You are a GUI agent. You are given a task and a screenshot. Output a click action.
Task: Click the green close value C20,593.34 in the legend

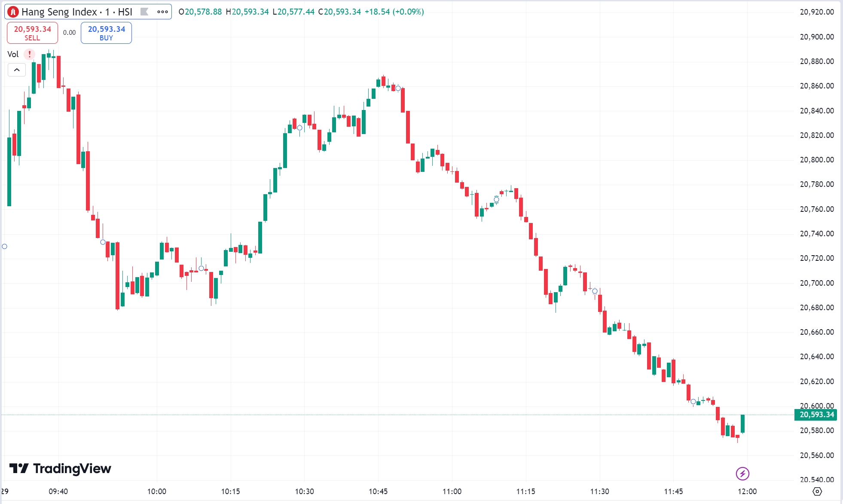point(340,12)
